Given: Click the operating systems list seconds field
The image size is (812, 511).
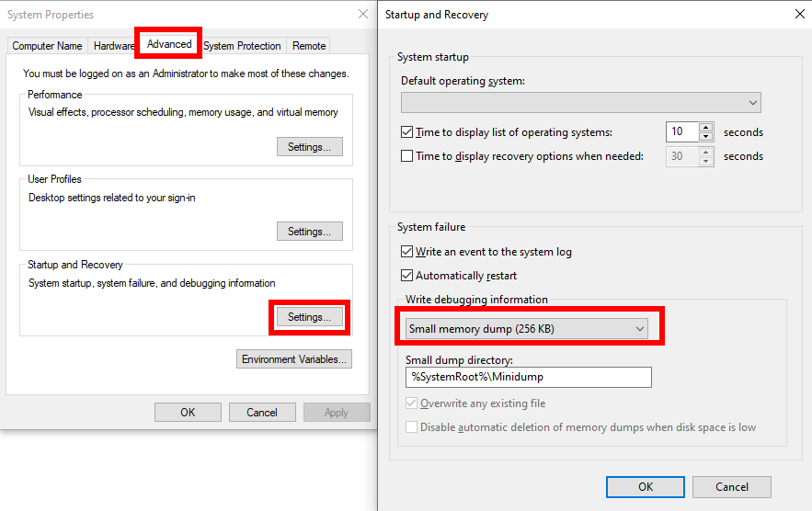Looking at the screenshot, I should 682,131.
